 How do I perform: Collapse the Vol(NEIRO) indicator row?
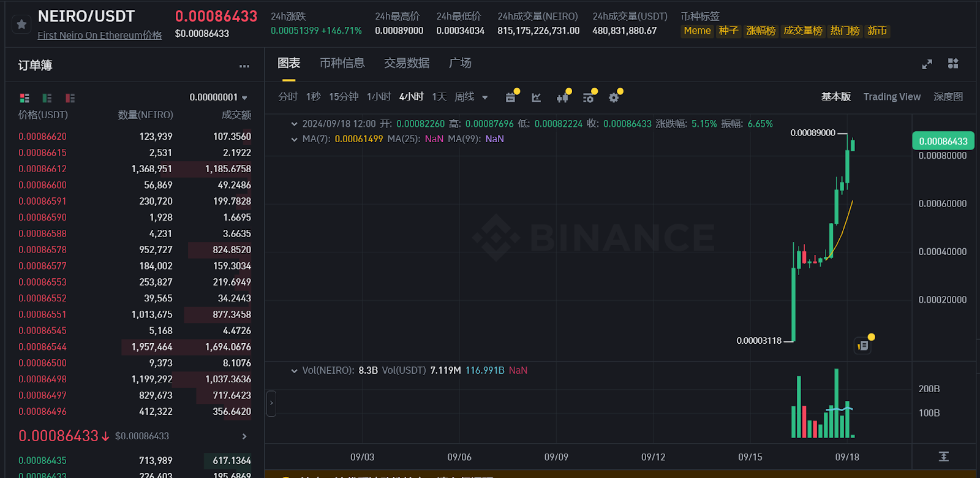click(295, 371)
